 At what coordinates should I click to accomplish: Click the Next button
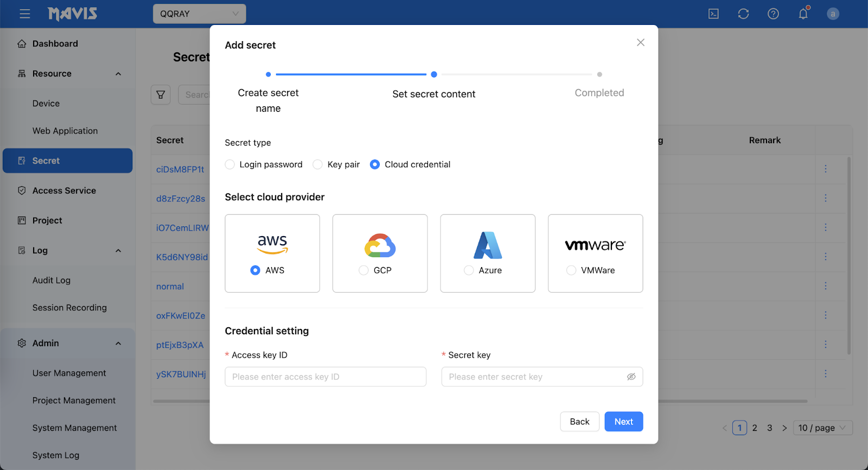pyautogui.click(x=623, y=422)
